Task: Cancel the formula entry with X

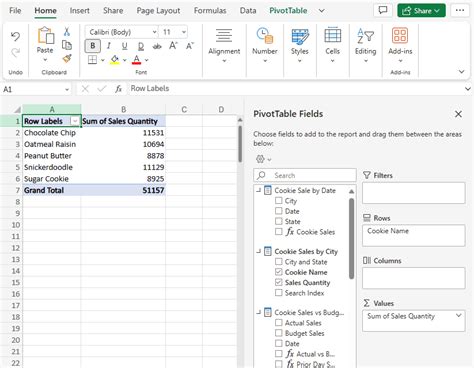Action: [x=85, y=89]
